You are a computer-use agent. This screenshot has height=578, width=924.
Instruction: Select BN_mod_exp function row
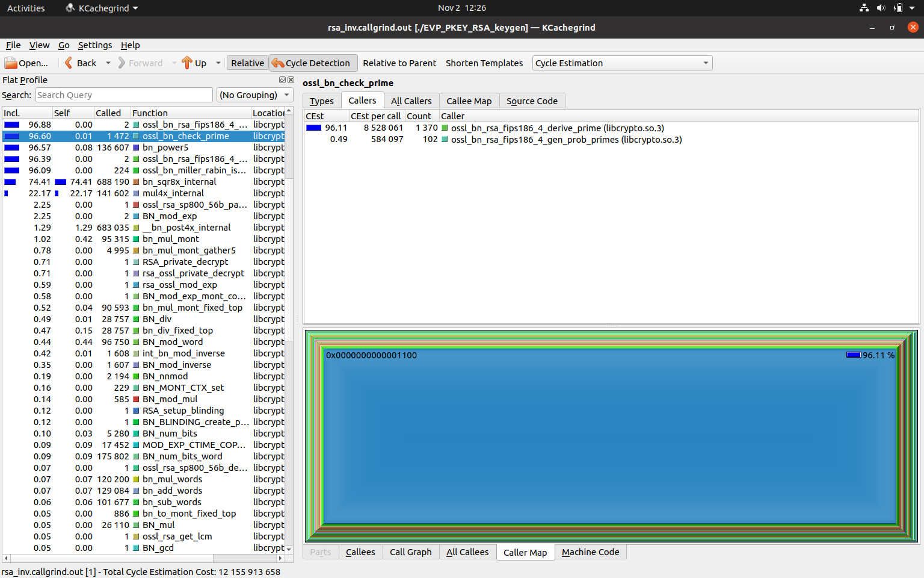coord(143,216)
